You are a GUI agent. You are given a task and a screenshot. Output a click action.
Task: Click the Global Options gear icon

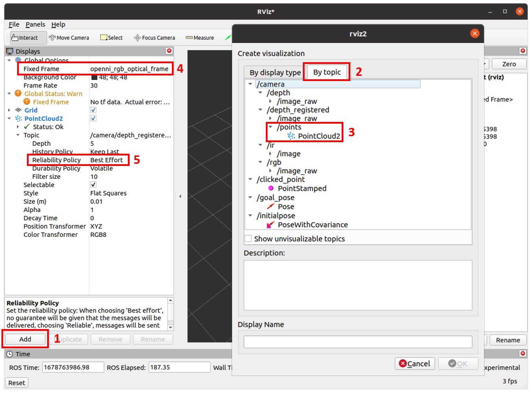point(18,60)
